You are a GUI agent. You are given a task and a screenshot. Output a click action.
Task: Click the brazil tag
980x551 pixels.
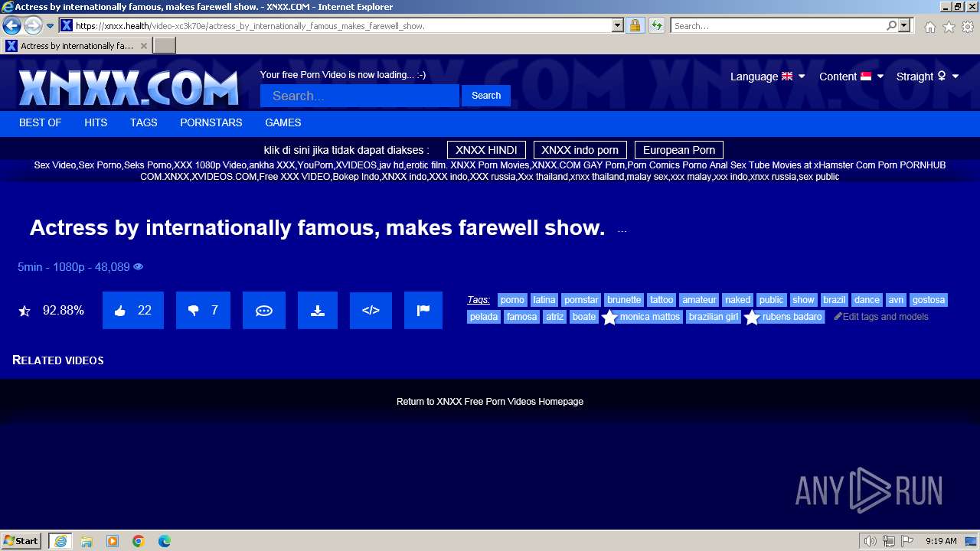[834, 300]
